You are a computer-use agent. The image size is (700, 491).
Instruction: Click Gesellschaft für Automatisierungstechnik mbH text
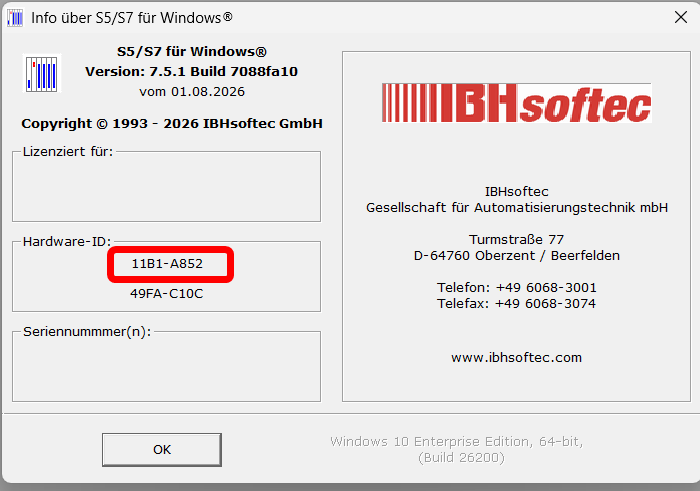(x=517, y=208)
